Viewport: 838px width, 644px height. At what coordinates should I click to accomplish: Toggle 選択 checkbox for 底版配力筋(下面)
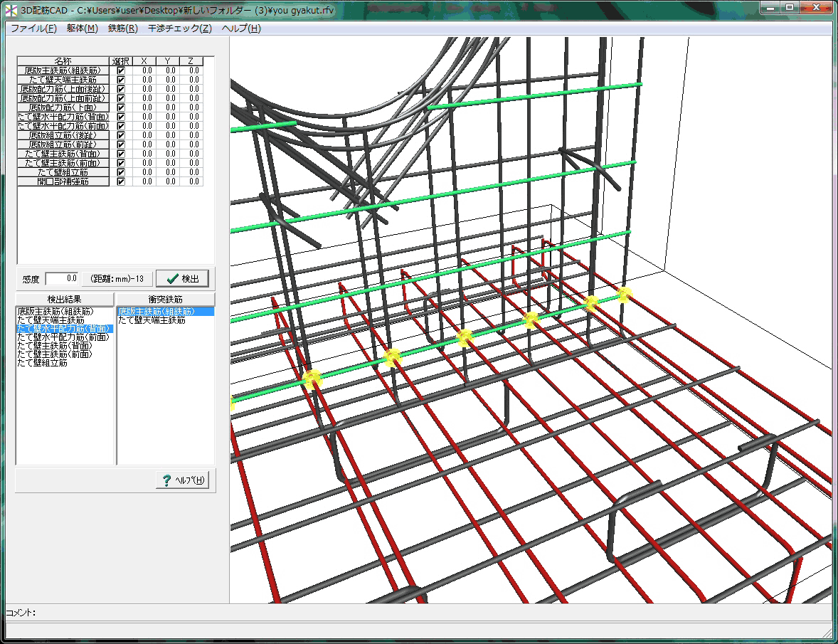121,107
